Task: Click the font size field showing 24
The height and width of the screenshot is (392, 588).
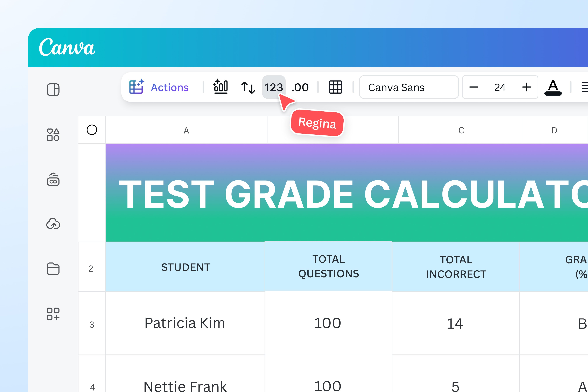Action: point(500,87)
